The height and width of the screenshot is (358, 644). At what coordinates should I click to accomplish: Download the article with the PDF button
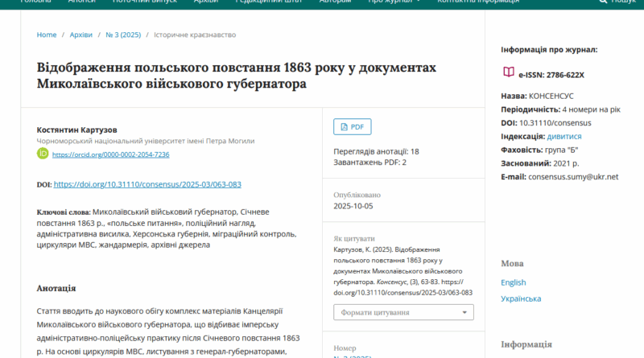coord(352,127)
